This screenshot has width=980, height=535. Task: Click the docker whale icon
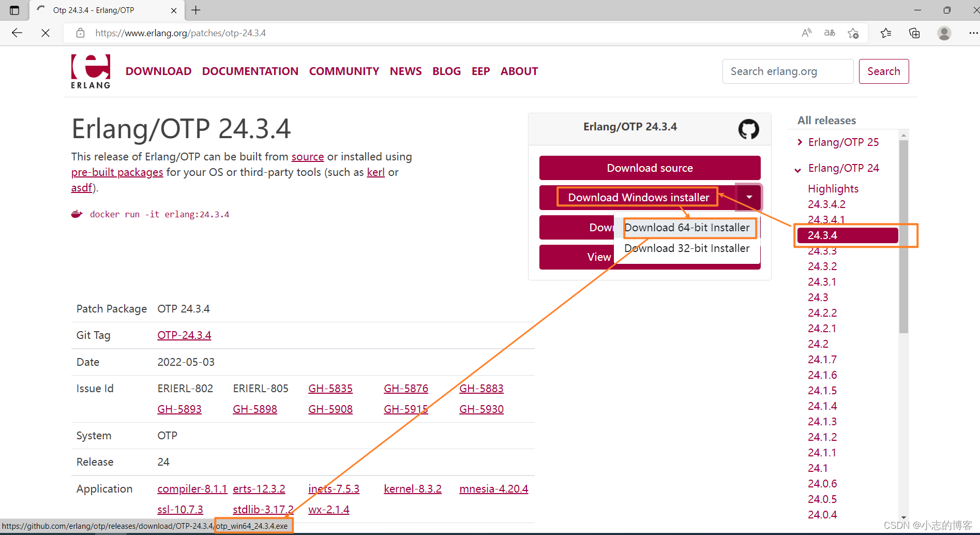pos(77,214)
